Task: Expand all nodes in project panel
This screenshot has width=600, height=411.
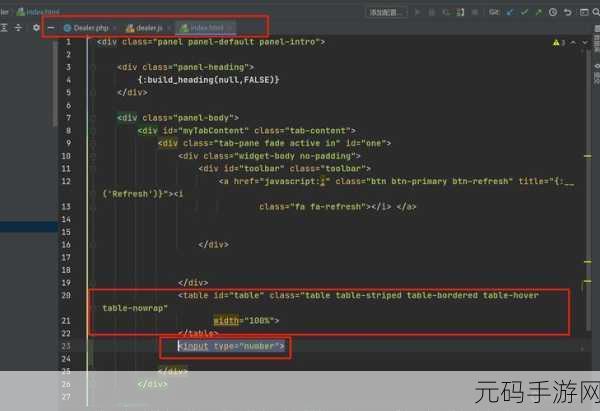Action: pyautogui.click(x=4, y=28)
